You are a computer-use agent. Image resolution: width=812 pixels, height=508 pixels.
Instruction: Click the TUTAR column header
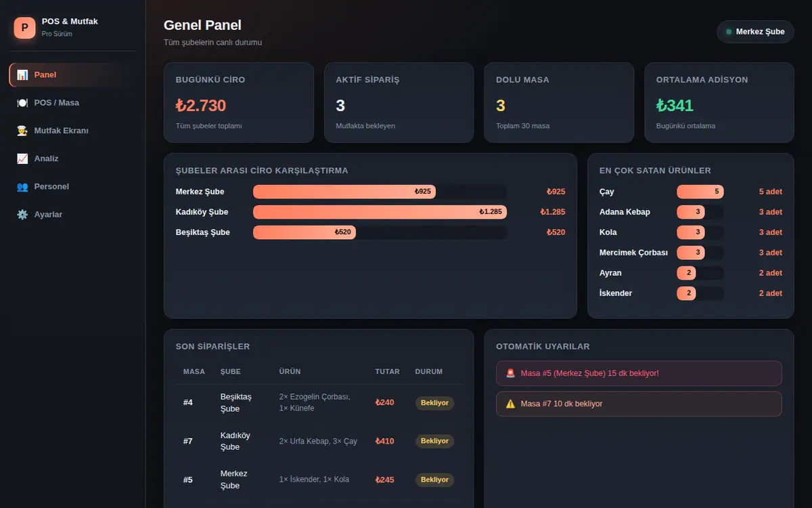coord(388,372)
